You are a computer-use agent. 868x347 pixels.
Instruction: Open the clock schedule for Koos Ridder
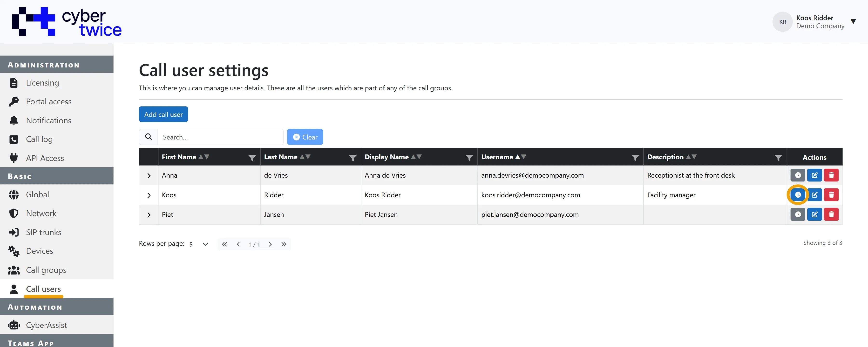coord(798,195)
